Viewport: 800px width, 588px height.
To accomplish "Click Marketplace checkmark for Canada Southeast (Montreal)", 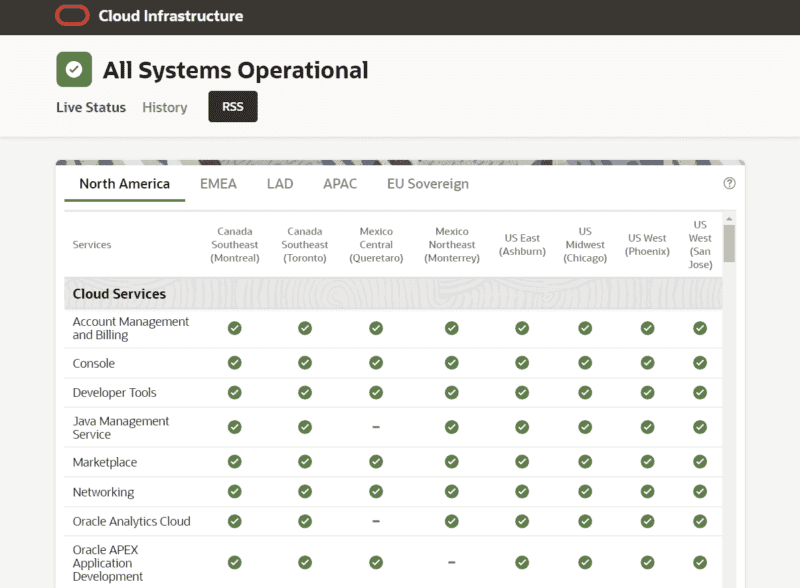I will coord(234,462).
